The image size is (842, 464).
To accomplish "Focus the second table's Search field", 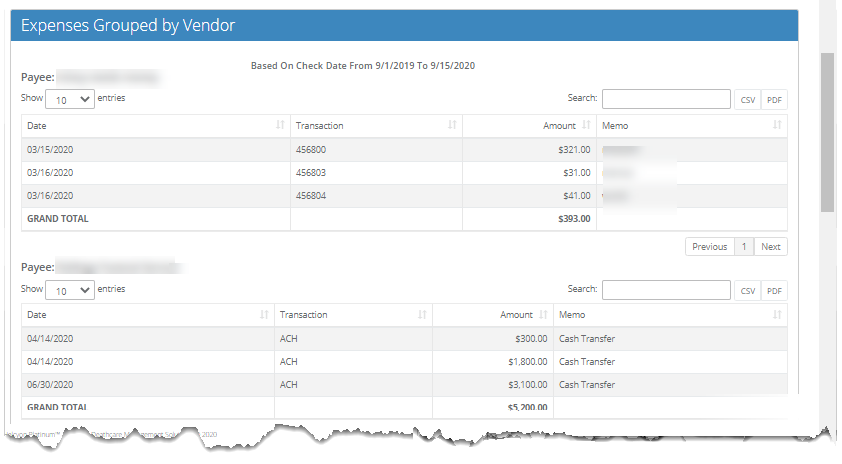I will pos(666,290).
